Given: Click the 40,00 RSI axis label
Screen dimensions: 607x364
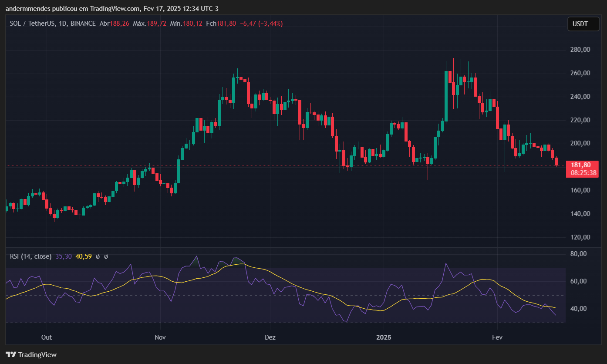Looking at the screenshot, I should click(x=578, y=309).
